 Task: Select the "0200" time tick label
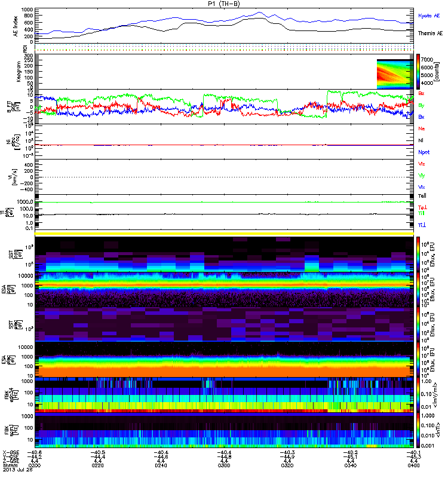coord(34,465)
